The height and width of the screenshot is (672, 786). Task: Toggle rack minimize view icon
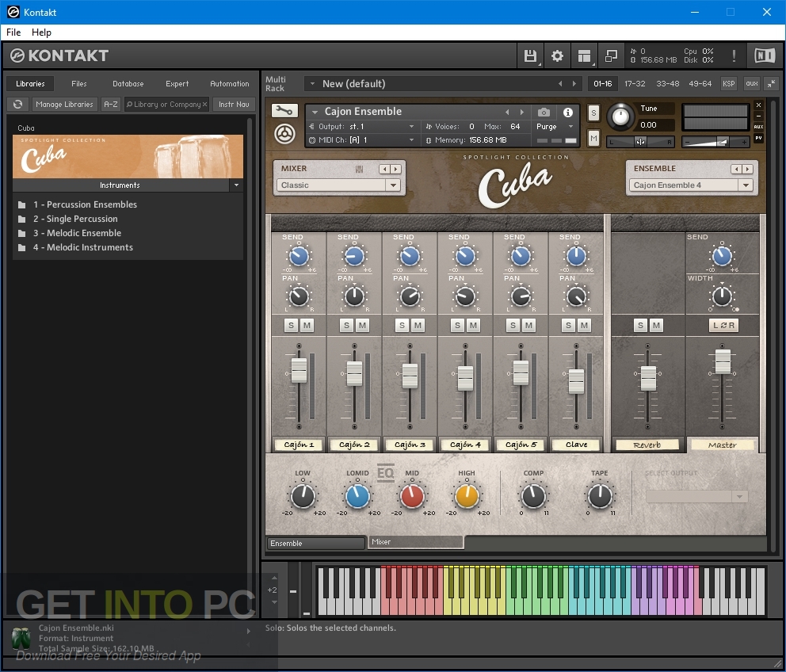(x=772, y=84)
